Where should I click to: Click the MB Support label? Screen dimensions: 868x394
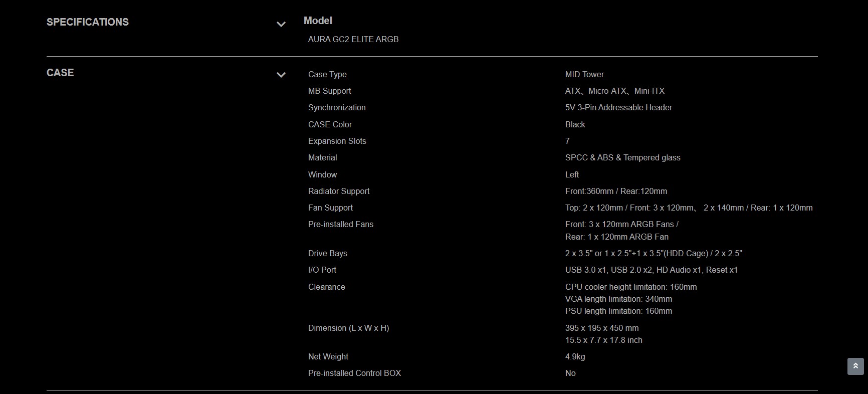tap(329, 91)
